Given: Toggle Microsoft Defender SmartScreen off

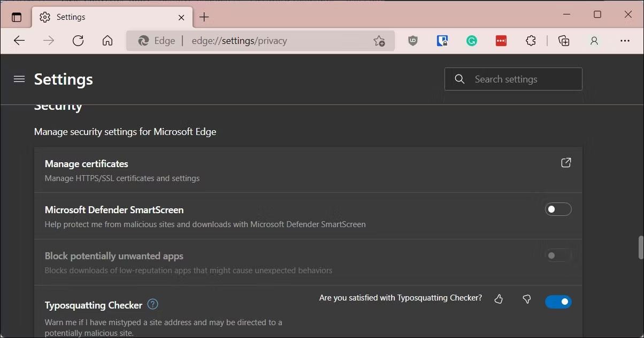Looking at the screenshot, I should (558, 209).
